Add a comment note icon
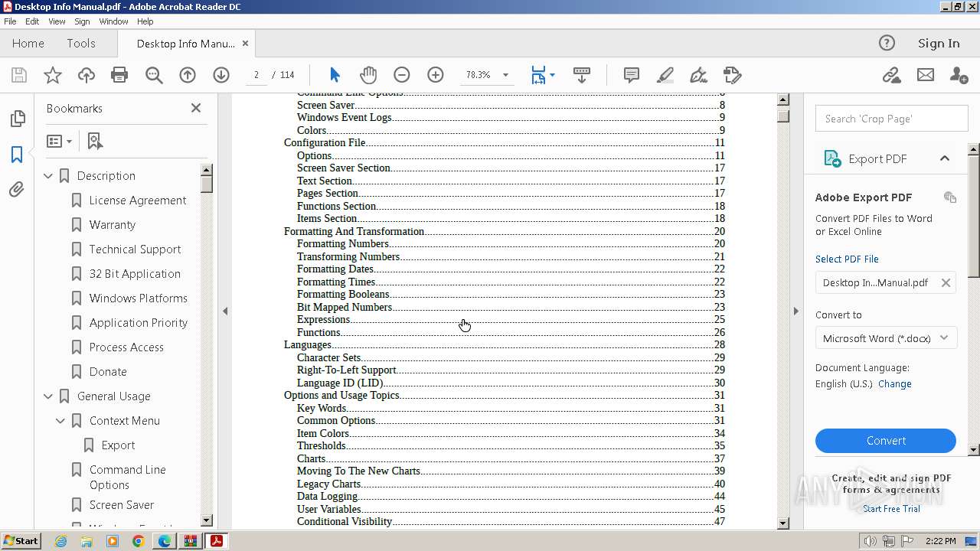 point(632,75)
